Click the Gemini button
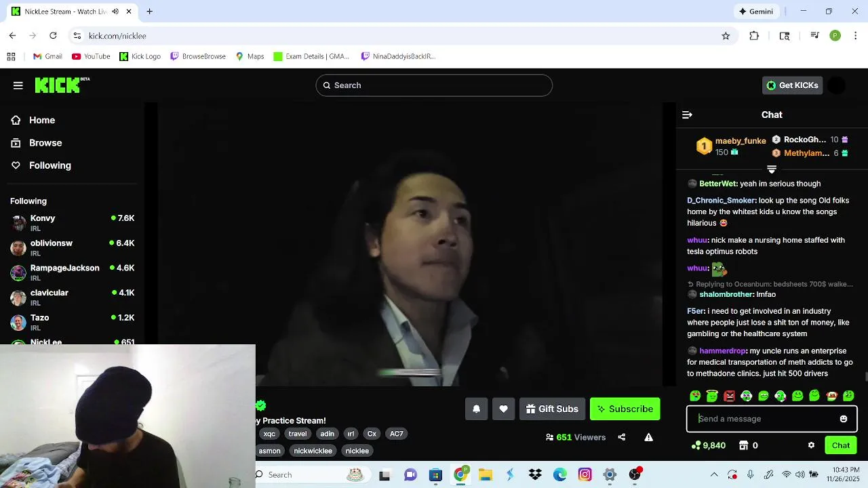The height and width of the screenshot is (488, 868). (756, 12)
